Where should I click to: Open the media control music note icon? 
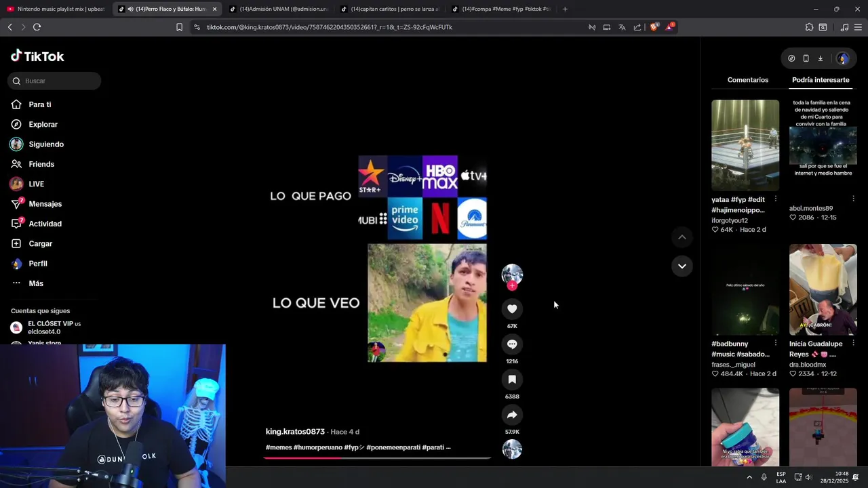[844, 27]
